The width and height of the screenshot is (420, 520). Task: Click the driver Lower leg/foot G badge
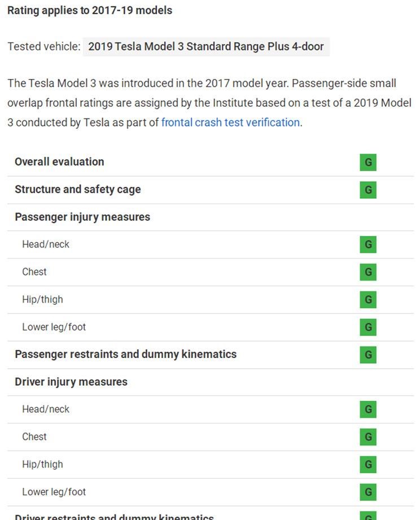368,492
